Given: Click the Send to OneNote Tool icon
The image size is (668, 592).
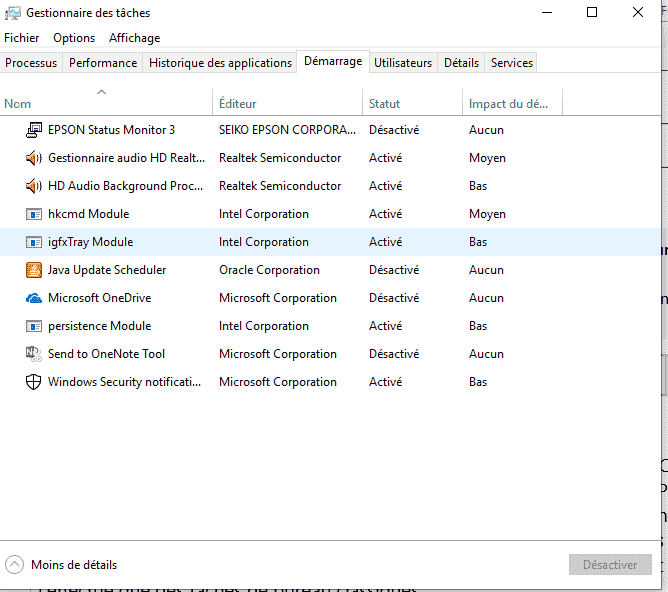Looking at the screenshot, I should [x=34, y=354].
